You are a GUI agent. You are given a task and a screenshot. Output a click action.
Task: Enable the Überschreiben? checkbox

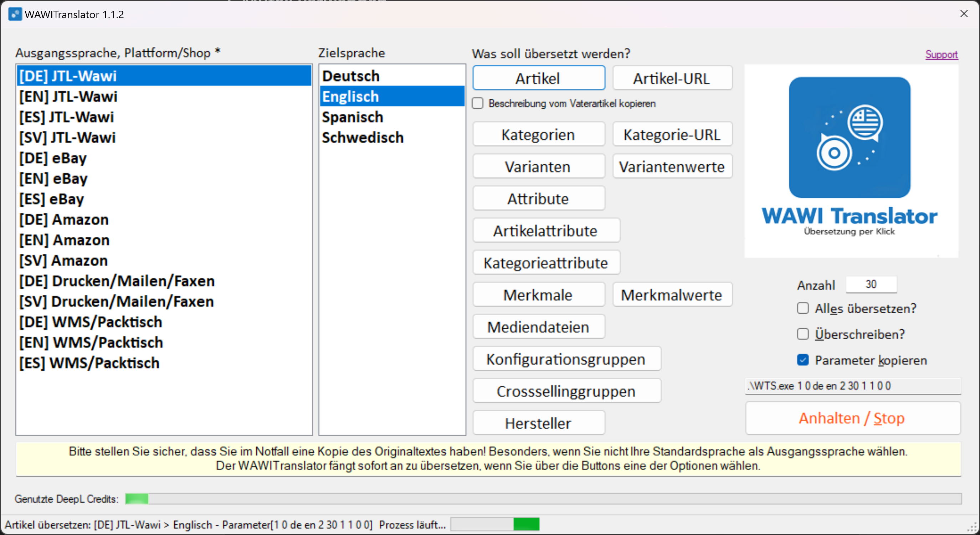click(803, 334)
